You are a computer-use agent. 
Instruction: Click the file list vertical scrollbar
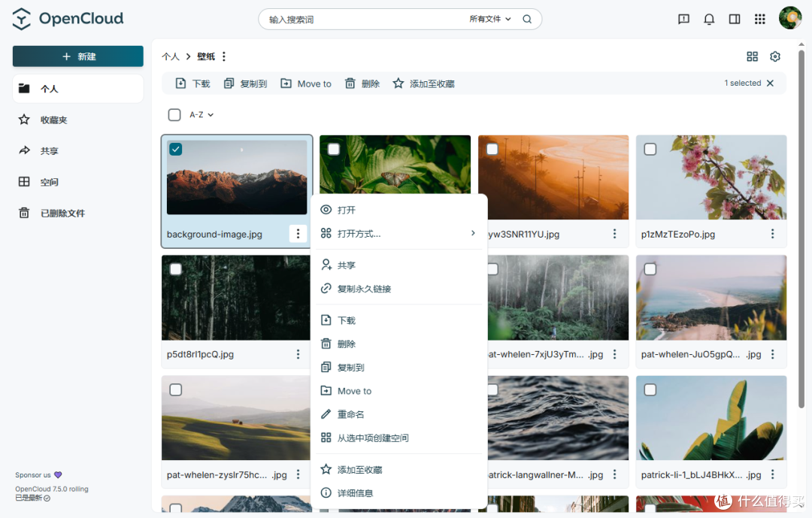(x=801, y=228)
